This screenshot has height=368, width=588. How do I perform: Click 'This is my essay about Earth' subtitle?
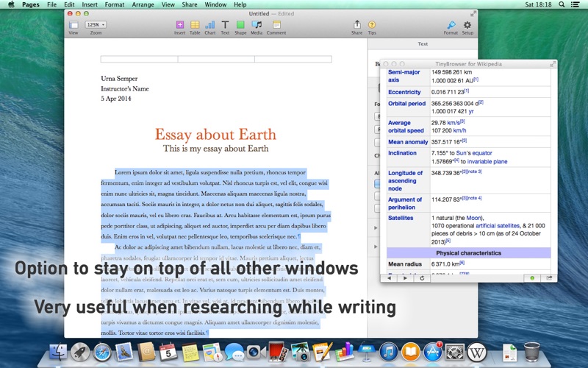(x=215, y=149)
